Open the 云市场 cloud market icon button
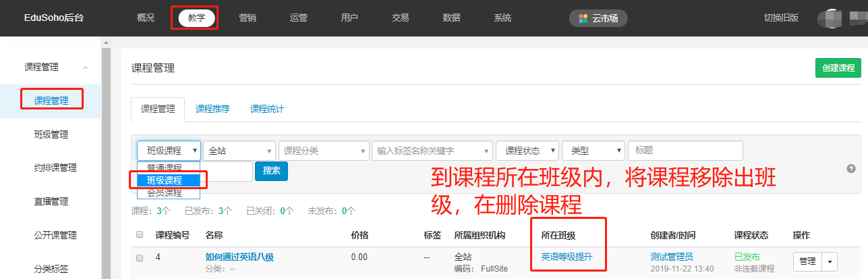 pyautogui.click(x=598, y=18)
